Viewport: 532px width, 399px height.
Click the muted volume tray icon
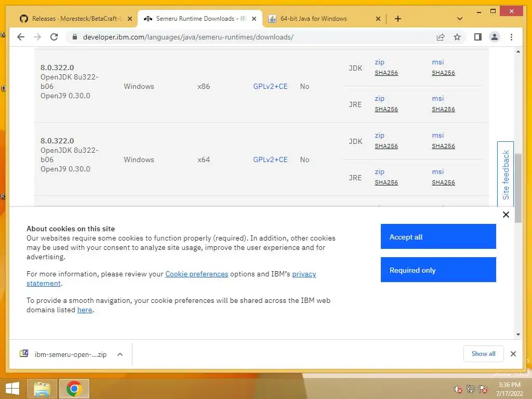click(x=458, y=389)
